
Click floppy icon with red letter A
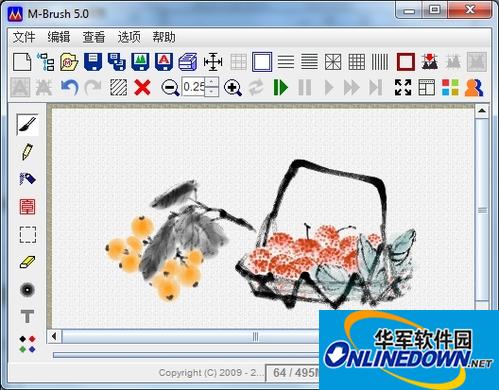point(164,62)
